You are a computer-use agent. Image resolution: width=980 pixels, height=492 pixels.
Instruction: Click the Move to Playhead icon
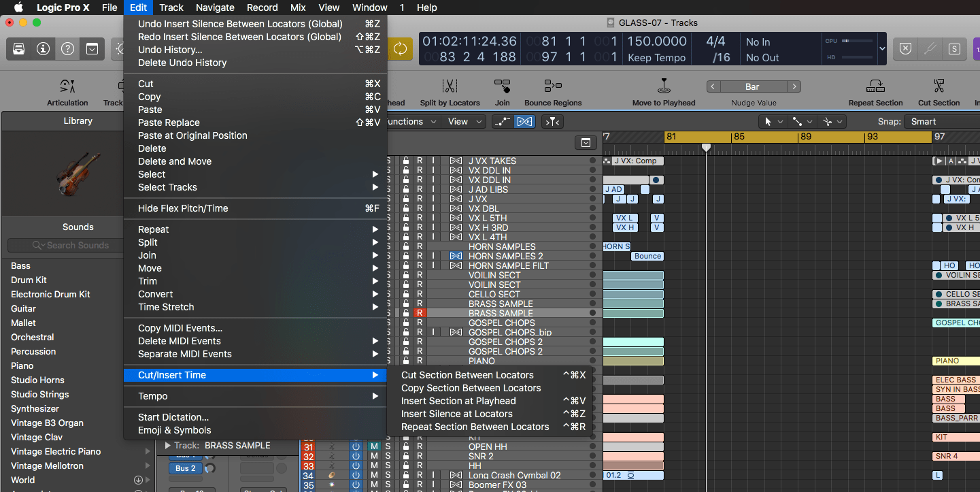click(x=663, y=92)
